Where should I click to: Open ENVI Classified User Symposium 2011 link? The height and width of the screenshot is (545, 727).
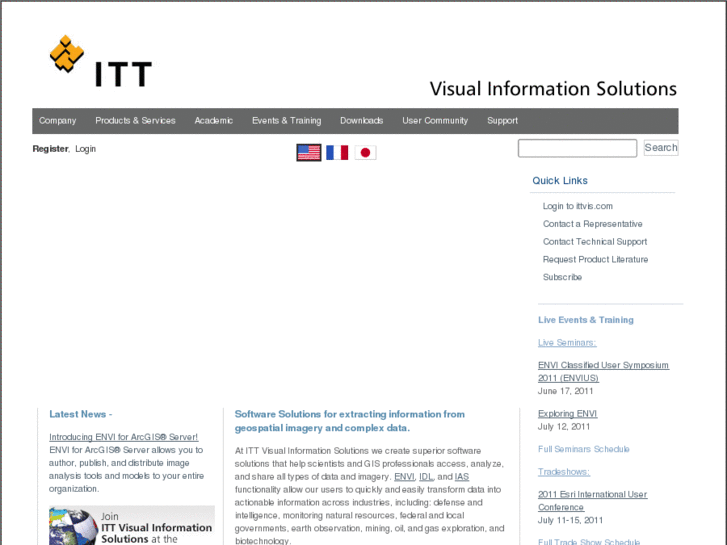coord(603,372)
